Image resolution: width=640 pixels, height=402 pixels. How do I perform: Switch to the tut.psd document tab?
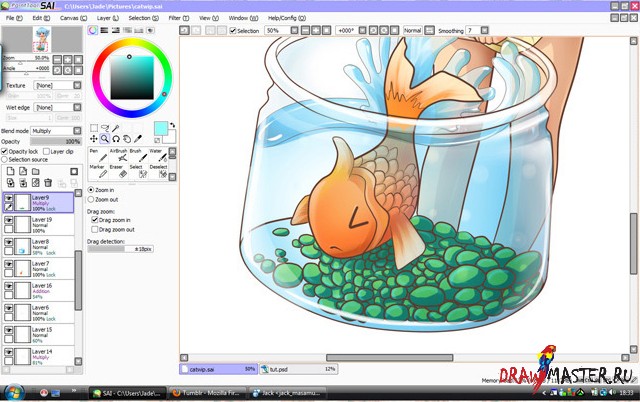(299, 369)
